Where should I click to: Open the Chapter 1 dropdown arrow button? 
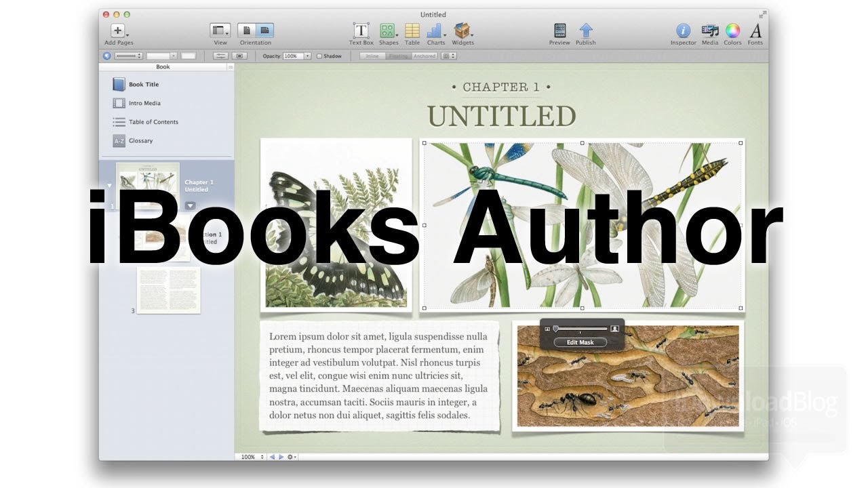tap(191, 205)
